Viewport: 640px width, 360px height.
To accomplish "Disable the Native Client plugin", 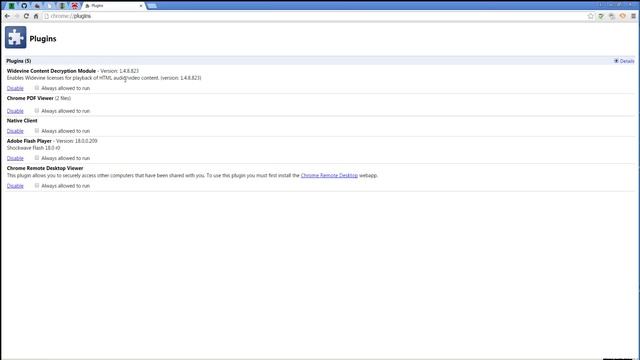I will click(x=15, y=131).
